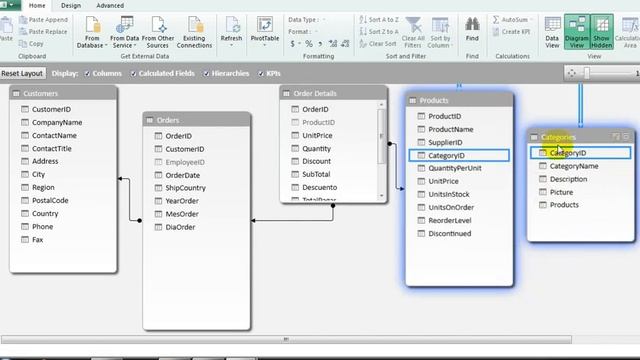Apply currency format with dollar icon
The height and width of the screenshot is (360, 640).
tap(292, 44)
